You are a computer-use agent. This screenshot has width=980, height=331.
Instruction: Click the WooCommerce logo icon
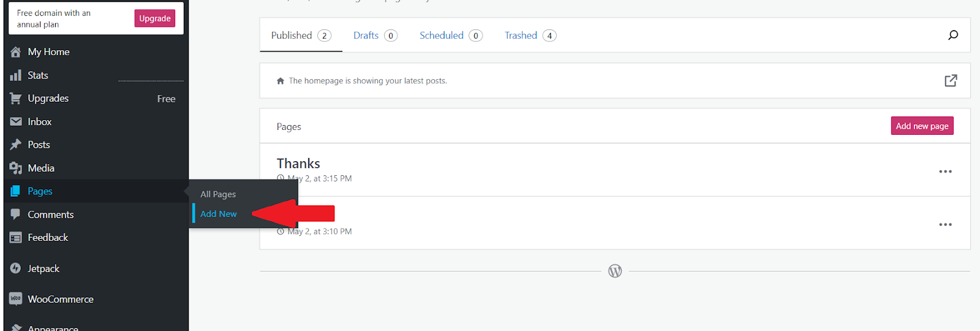click(x=16, y=299)
